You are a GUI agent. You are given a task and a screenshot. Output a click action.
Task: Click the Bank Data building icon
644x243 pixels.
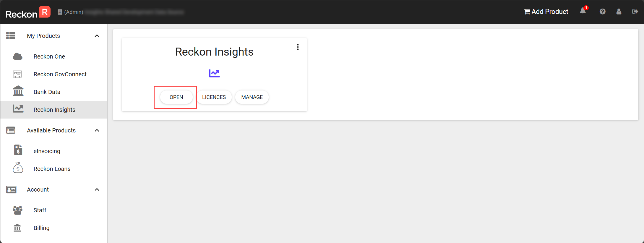pyautogui.click(x=18, y=91)
